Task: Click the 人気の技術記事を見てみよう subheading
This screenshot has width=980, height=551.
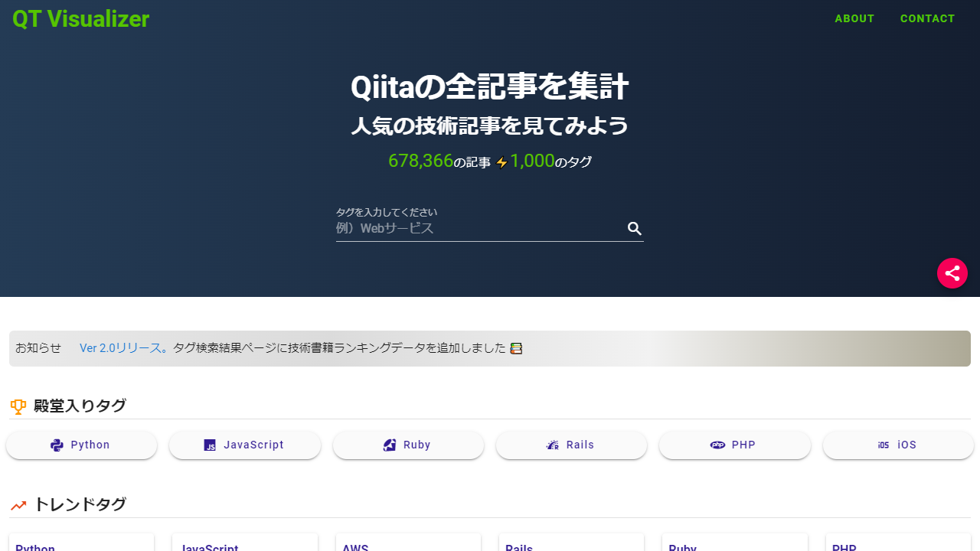Action: coord(490,126)
